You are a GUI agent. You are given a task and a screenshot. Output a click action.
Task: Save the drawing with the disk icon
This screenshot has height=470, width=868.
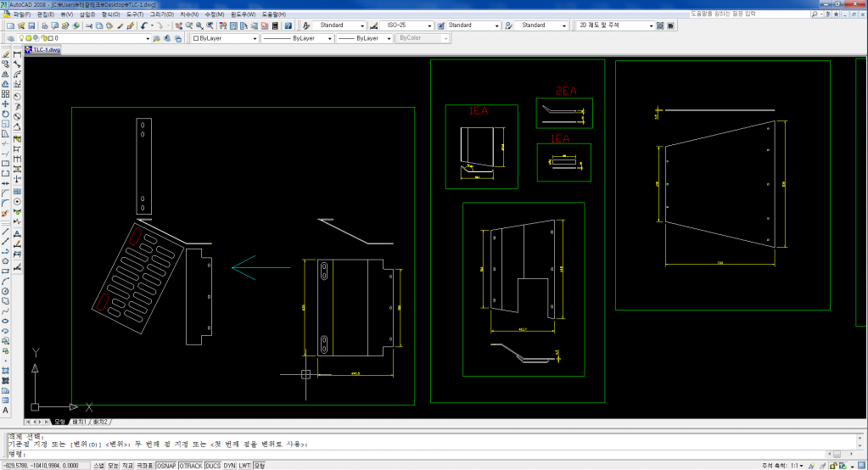(x=31, y=25)
